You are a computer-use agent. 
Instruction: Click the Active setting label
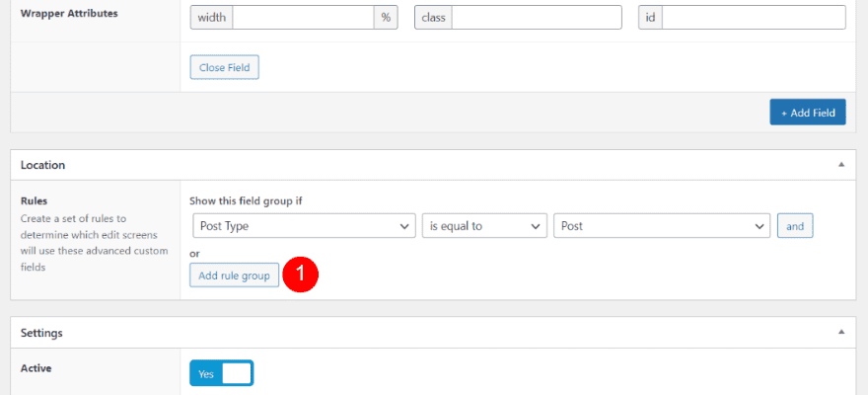[x=36, y=368]
